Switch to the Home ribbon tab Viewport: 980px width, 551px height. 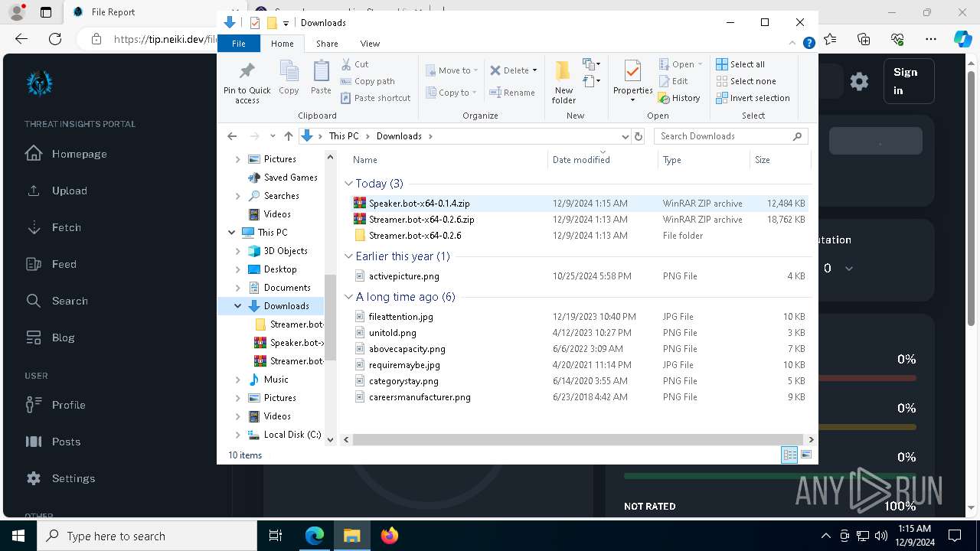coord(282,44)
